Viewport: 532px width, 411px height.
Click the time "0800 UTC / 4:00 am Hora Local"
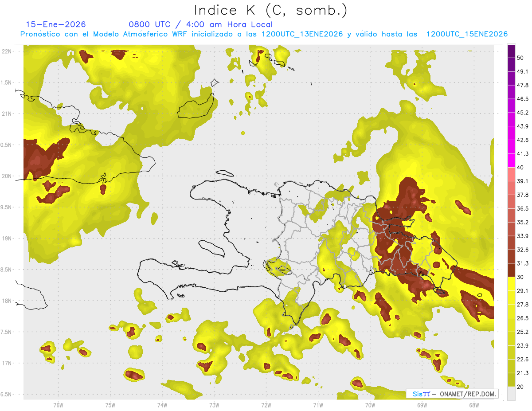(x=201, y=24)
